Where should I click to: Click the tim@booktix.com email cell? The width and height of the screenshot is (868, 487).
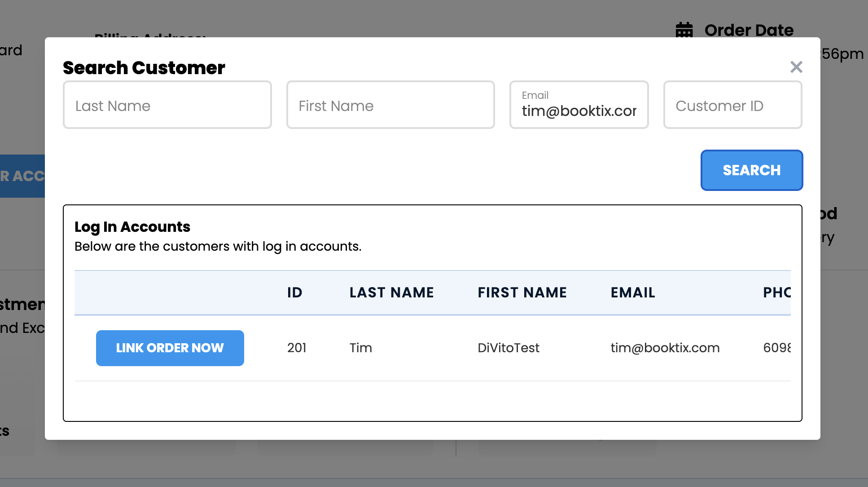point(665,348)
